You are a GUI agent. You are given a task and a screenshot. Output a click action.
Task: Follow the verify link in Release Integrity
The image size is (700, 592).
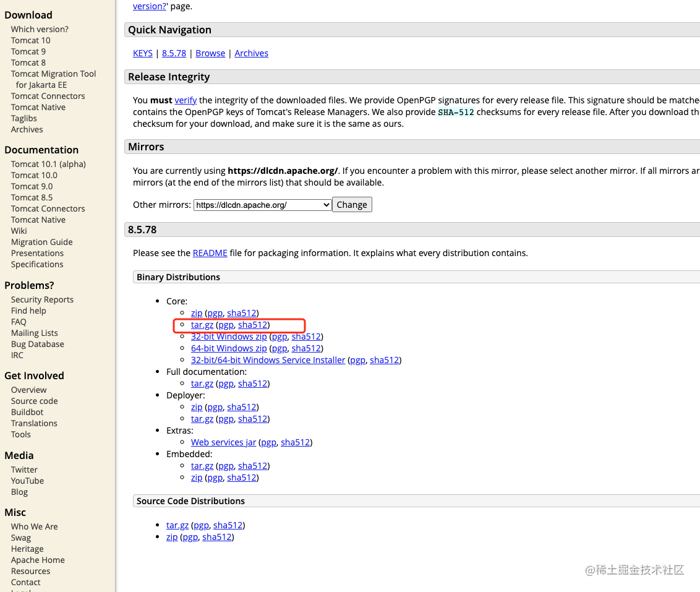click(x=186, y=100)
